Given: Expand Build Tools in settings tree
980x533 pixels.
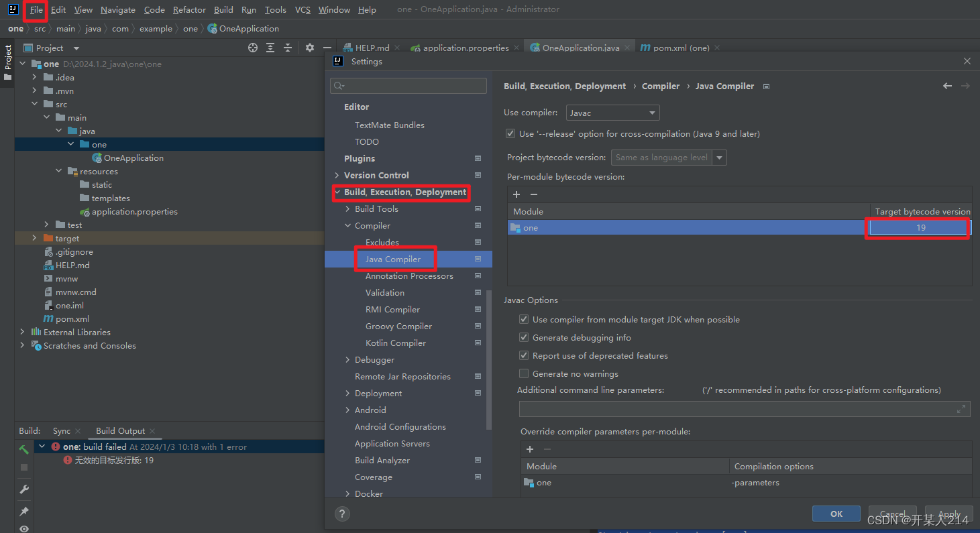Looking at the screenshot, I should pyautogui.click(x=347, y=209).
